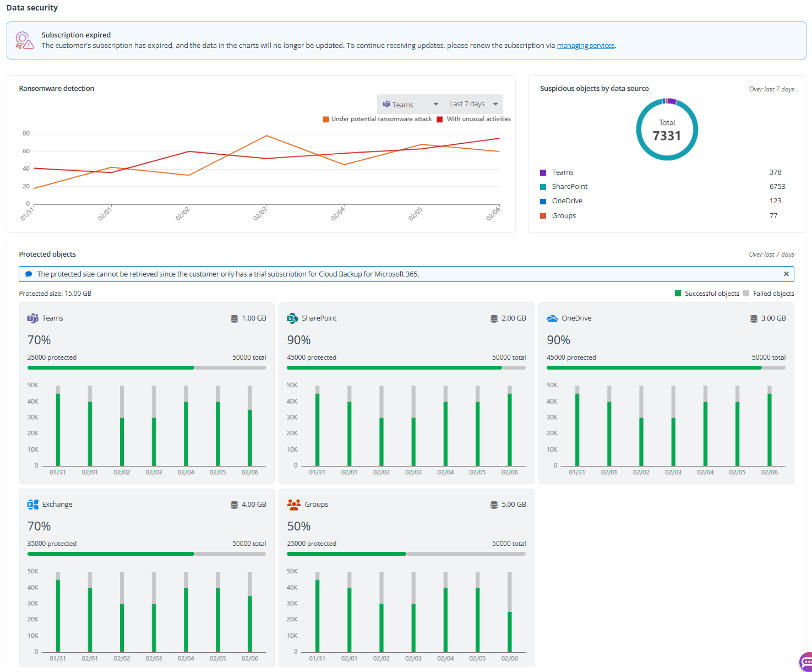Click the Teams storage size database icon

click(234, 318)
